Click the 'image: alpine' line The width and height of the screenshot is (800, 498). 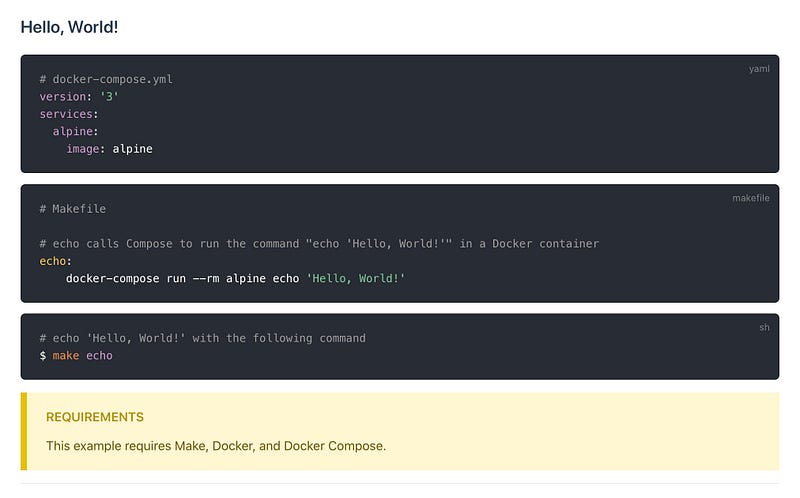tap(109, 148)
